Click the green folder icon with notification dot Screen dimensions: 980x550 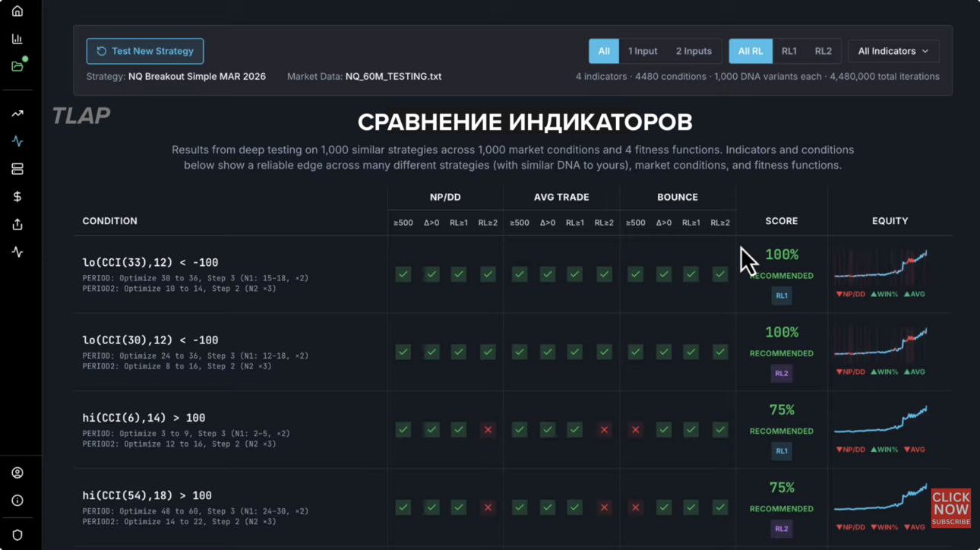coord(17,66)
